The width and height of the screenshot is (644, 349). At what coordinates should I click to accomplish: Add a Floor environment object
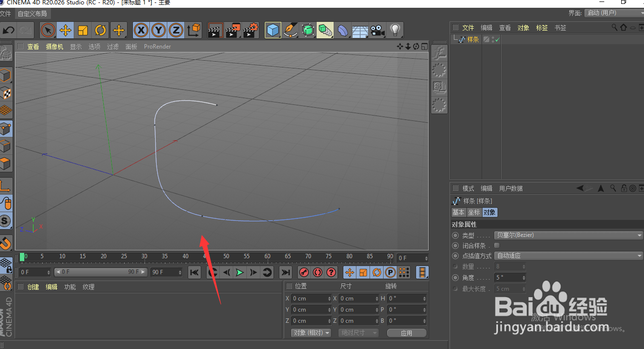(x=360, y=31)
